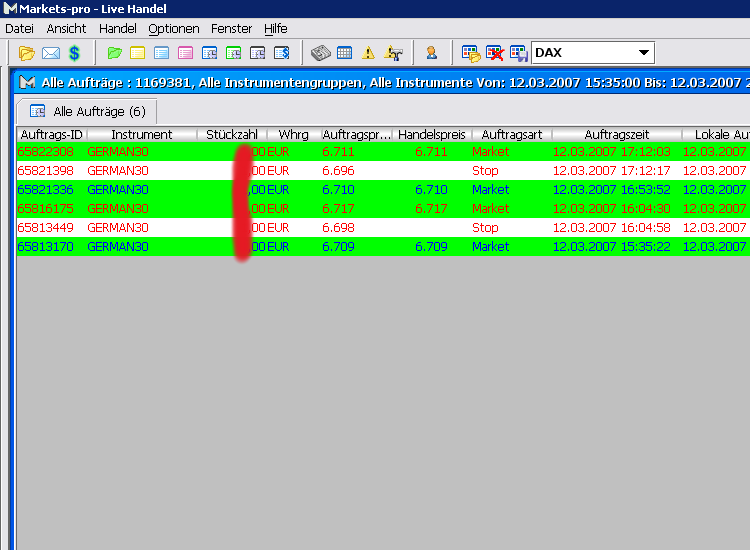Sort by Instrument column header
Screen dimensions: 750x550
point(142,134)
